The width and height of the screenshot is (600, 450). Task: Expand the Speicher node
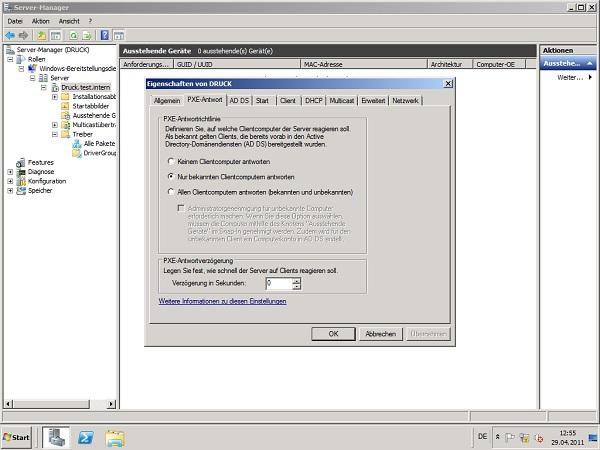(x=10, y=191)
